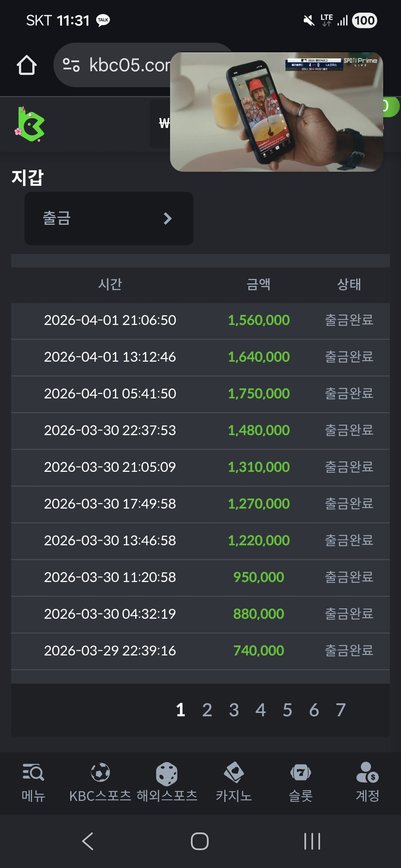Tap the browser home icon
The width and height of the screenshot is (401, 868).
pos(27,65)
